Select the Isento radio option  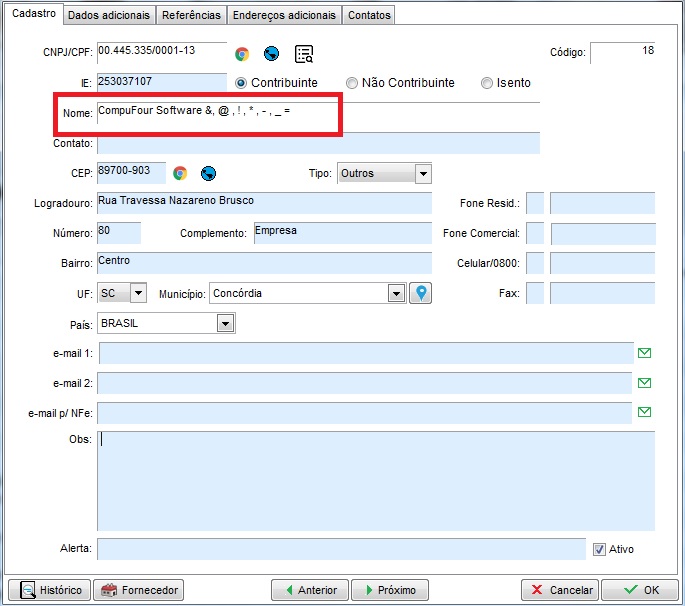487,83
